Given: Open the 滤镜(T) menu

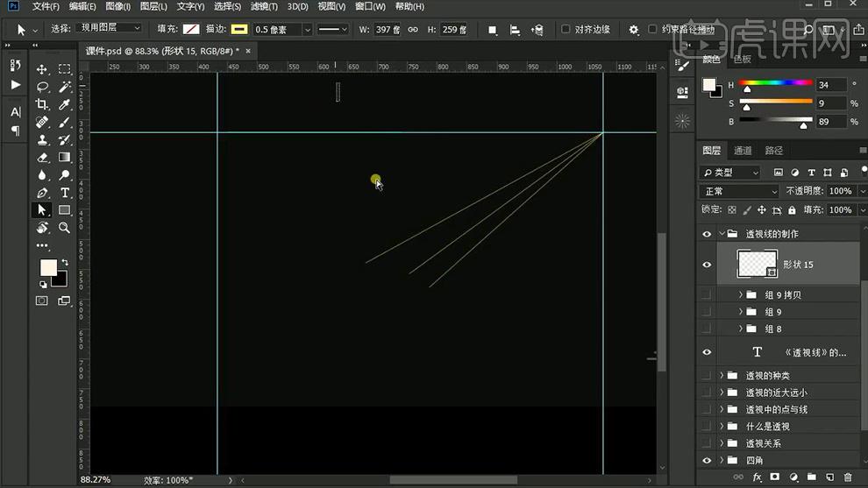Looking at the screenshot, I should [264, 7].
